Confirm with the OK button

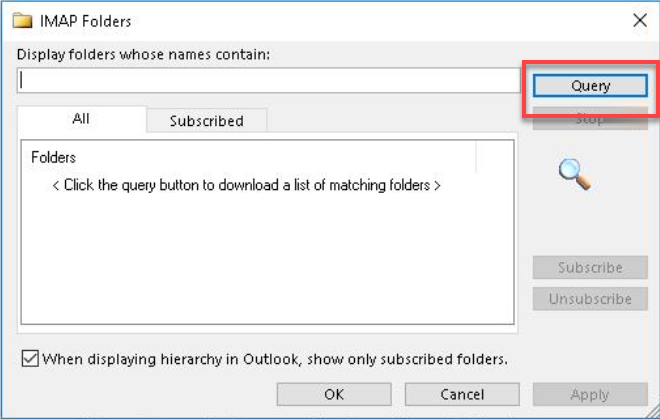coord(334,394)
